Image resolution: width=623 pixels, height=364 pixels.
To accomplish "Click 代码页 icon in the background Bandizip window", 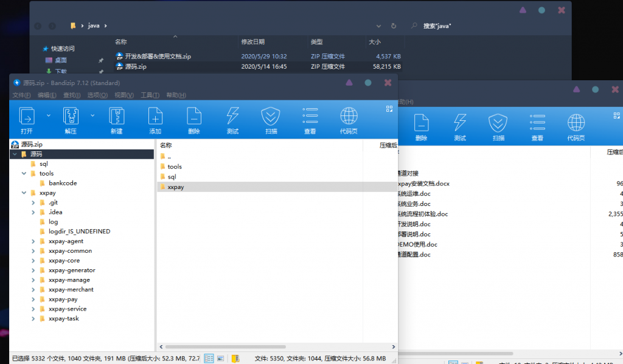I will click(576, 123).
